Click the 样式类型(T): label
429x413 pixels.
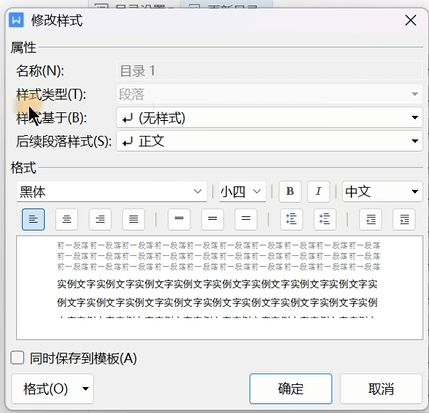click(x=51, y=94)
